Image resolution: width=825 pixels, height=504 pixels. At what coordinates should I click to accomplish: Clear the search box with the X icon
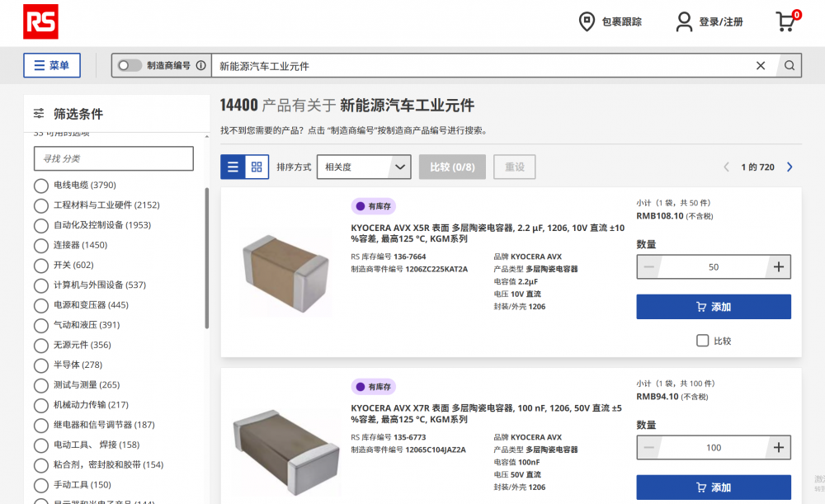[761, 65]
